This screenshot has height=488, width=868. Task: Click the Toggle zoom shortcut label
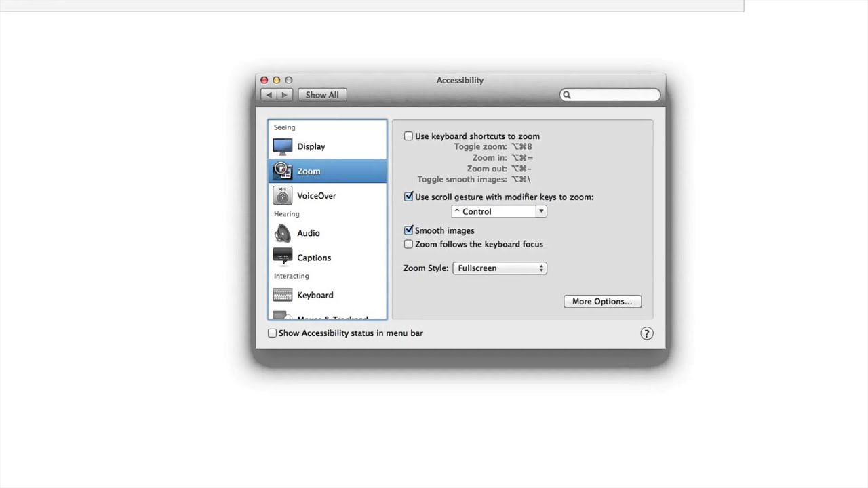point(480,147)
